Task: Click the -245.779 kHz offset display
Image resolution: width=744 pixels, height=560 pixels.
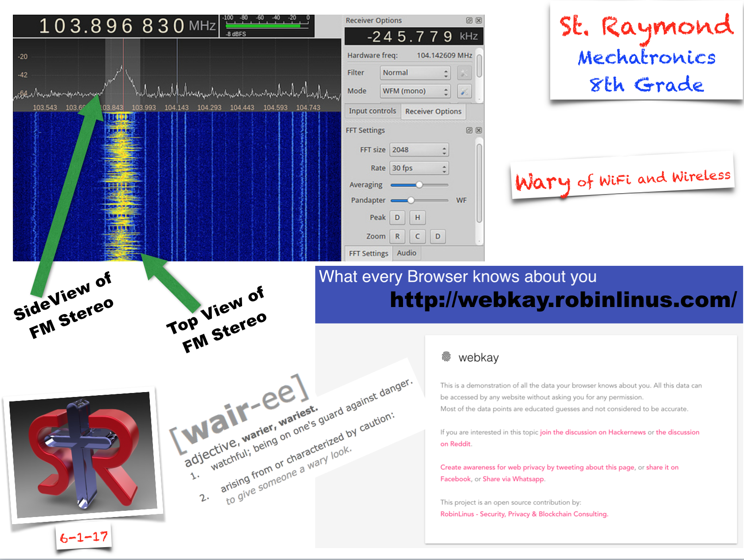Action: 414,36
